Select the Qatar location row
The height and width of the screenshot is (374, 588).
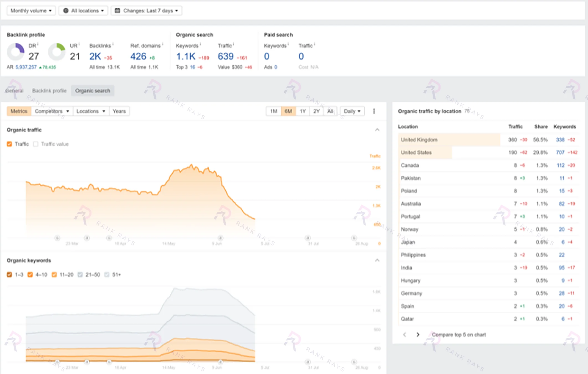[489, 319]
